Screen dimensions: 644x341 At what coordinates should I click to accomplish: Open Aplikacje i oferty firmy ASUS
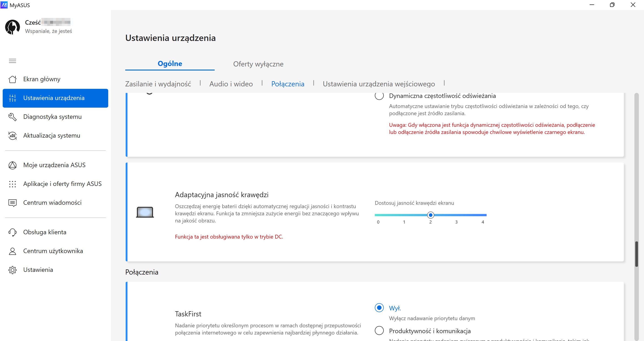(55, 184)
